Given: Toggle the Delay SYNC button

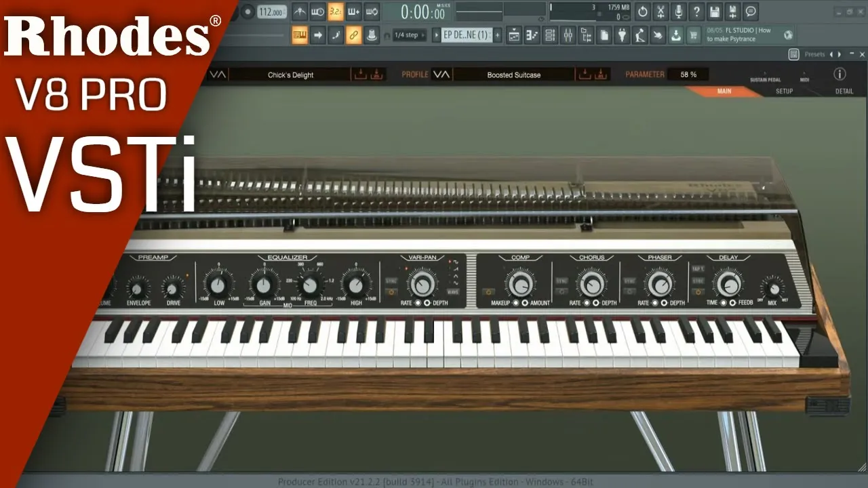Looking at the screenshot, I should pos(697,281).
